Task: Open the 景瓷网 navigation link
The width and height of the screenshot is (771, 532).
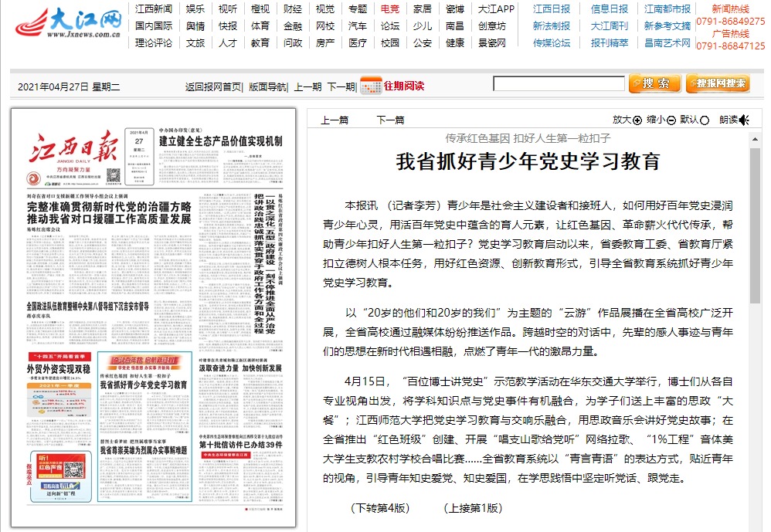Action: point(491,43)
